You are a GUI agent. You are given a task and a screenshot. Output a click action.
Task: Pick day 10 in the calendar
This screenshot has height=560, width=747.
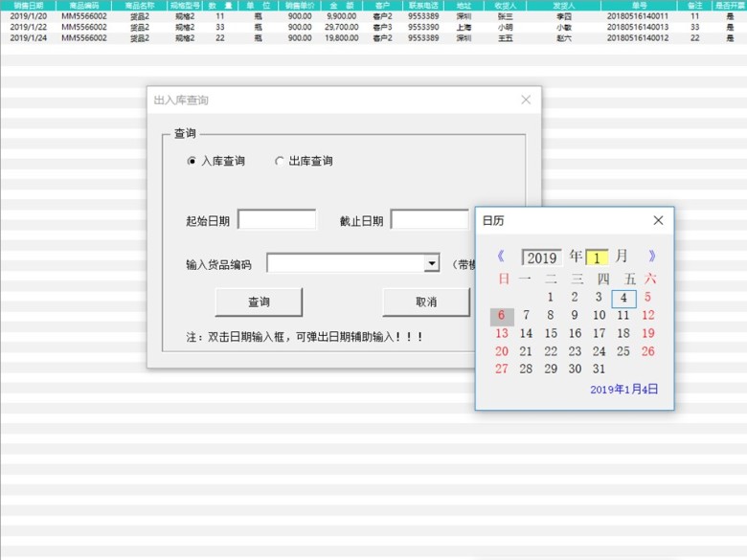coord(599,315)
